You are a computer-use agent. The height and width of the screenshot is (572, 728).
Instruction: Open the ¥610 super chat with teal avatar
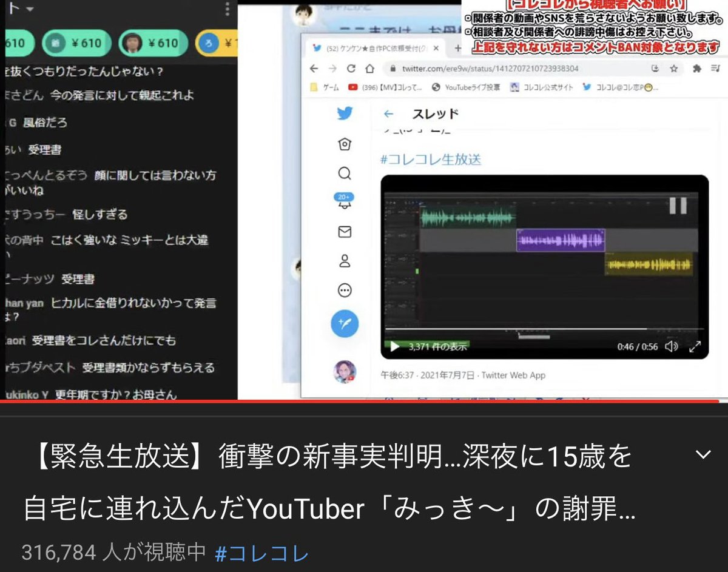pos(77,43)
